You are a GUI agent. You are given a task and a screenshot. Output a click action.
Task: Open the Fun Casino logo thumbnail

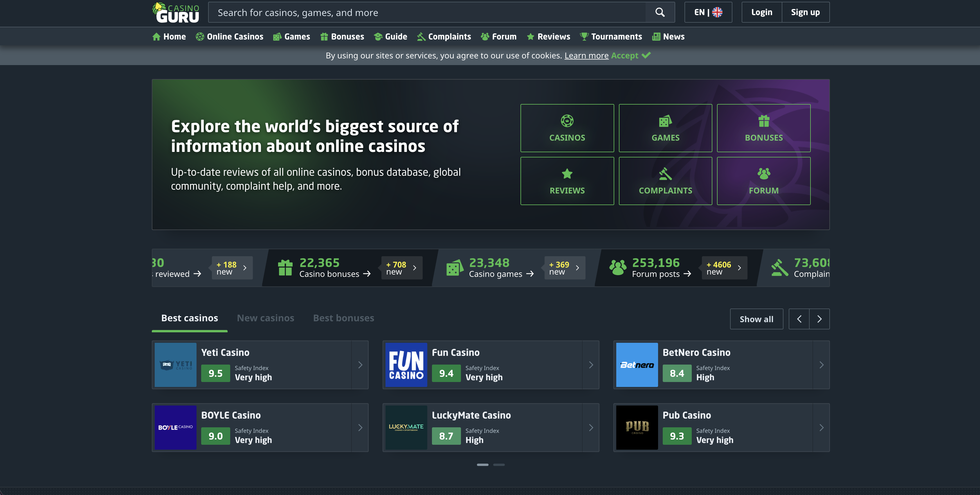406,365
